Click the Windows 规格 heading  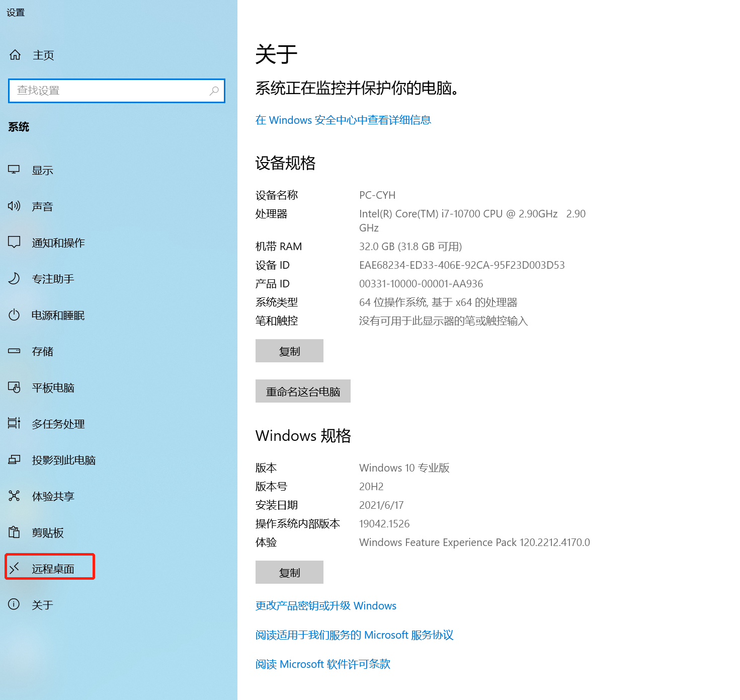[x=303, y=436]
